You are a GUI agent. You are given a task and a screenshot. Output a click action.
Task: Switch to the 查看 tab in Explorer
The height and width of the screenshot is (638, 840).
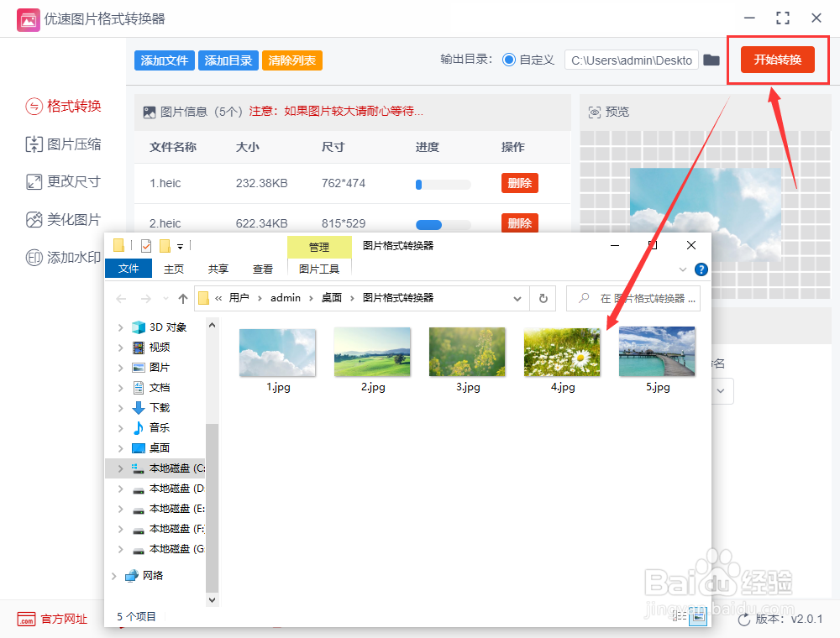263,269
